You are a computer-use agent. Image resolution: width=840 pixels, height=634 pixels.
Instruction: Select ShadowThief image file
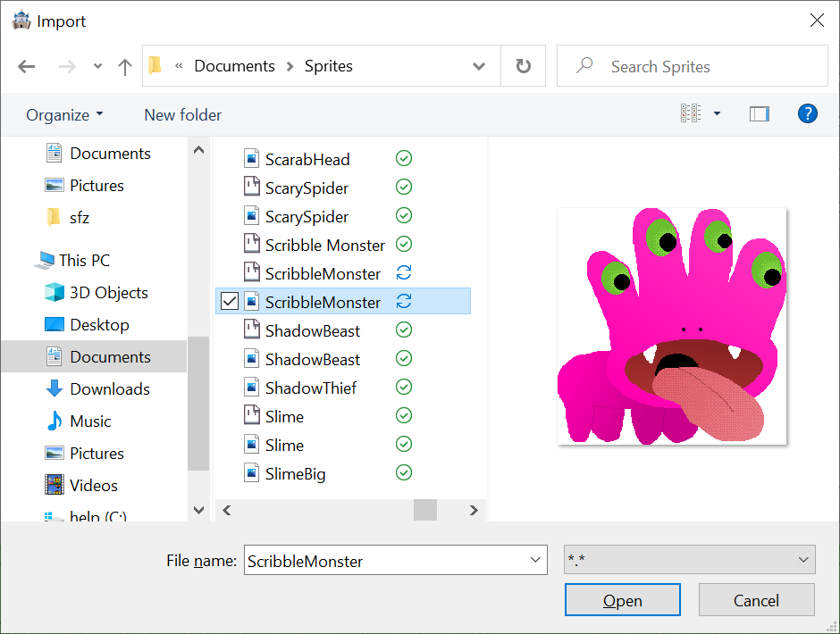300,388
